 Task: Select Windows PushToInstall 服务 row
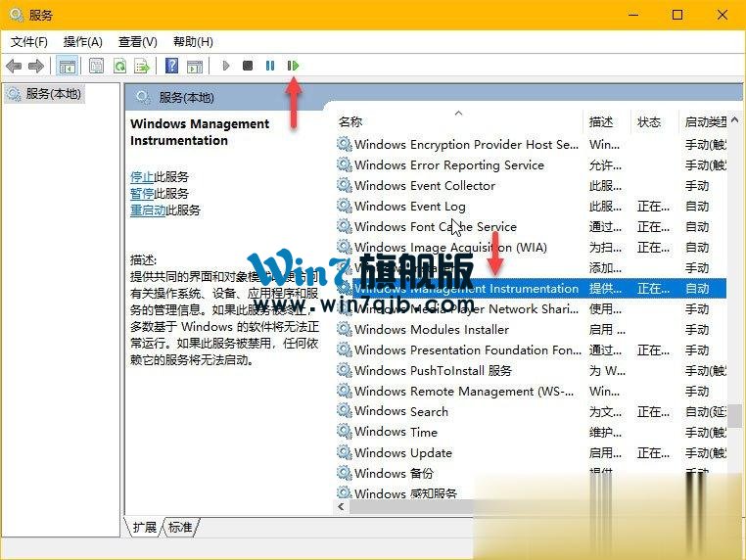click(531, 371)
